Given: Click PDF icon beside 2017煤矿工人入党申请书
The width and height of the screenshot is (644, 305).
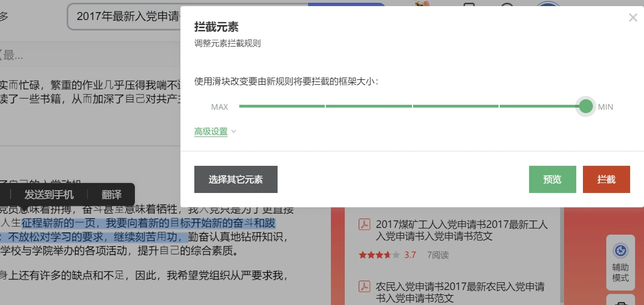Looking at the screenshot, I should pyautogui.click(x=364, y=225).
